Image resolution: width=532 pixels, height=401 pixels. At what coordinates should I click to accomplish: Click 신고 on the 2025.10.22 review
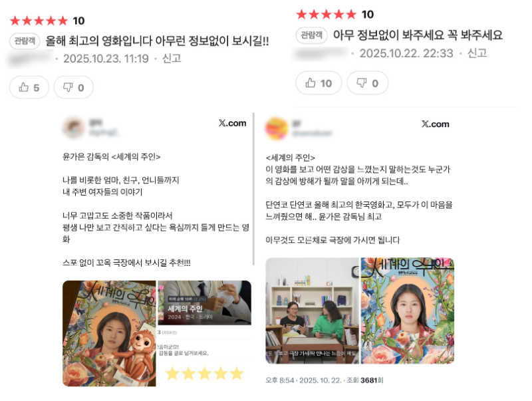[x=477, y=53]
